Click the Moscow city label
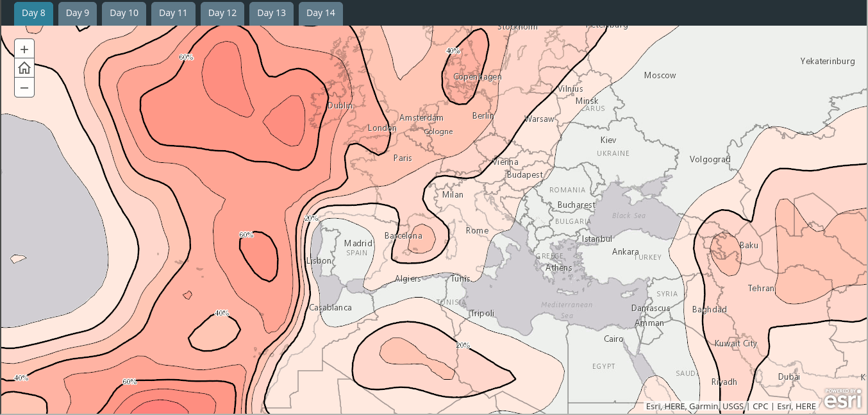This screenshot has width=868, height=415. (660, 75)
